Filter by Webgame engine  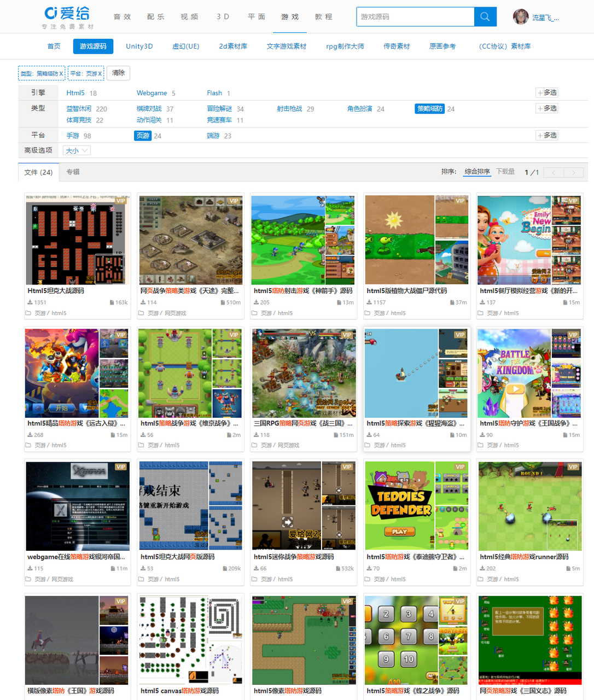[x=152, y=93]
